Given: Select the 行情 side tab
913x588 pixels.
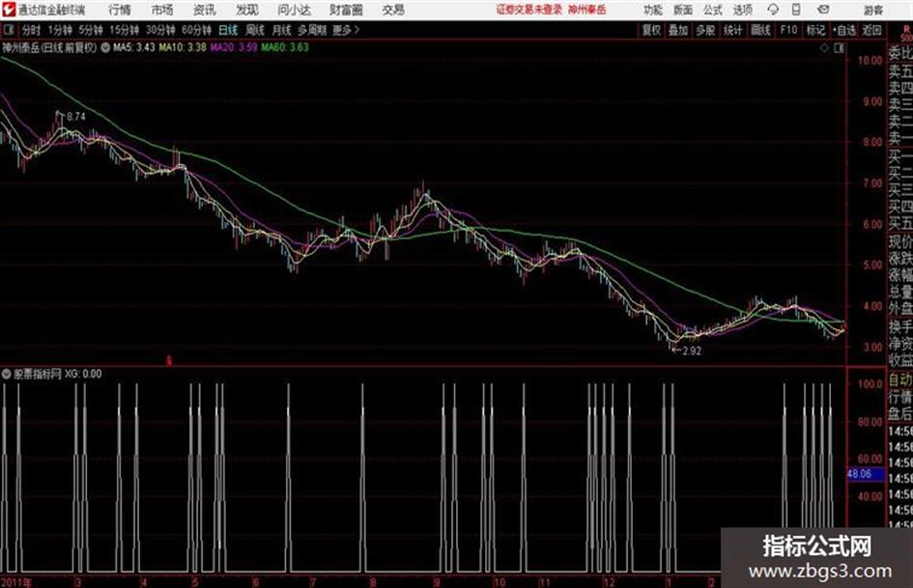Looking at the screenshot, I should [900, 397].
